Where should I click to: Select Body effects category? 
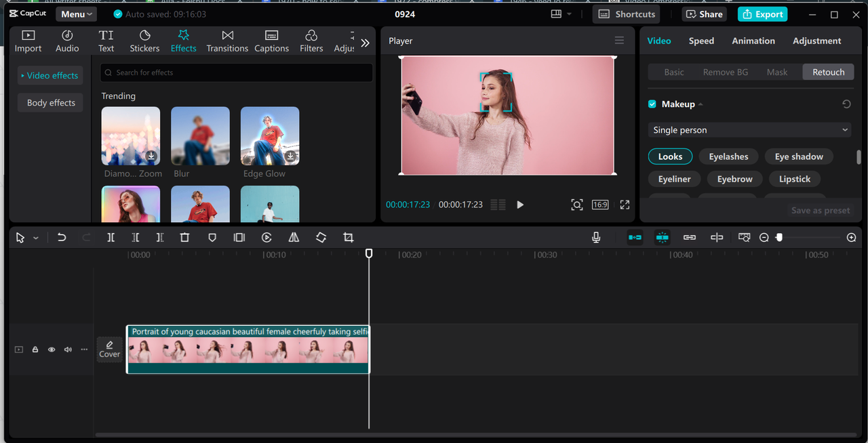pyautogui.click(x=51, y=103)
